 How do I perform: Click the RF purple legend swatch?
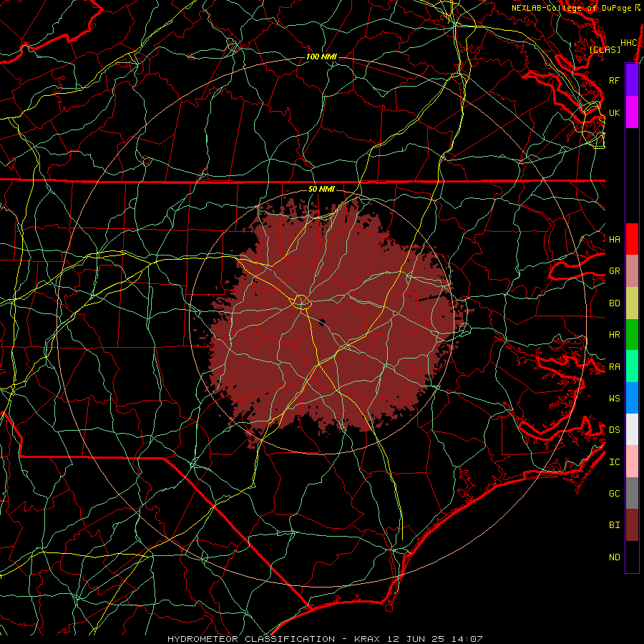pos(632,80)
